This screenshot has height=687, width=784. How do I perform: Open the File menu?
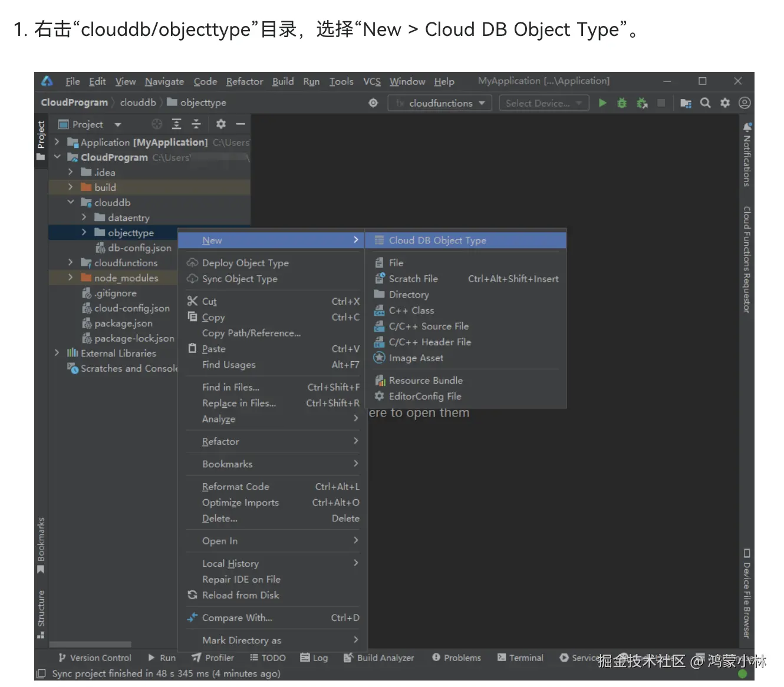click(x=73, y=81)
